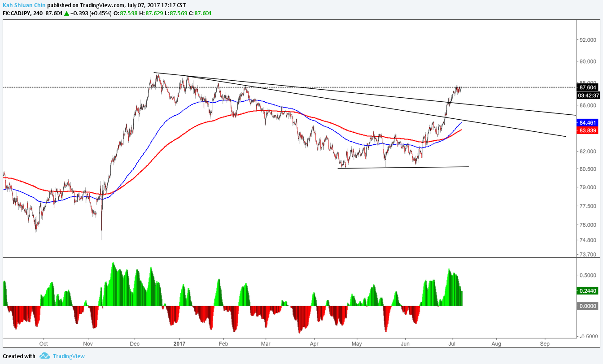The width and height of the screenshot is (603, 364).
Task: Click the countdown timer 03:42:37
Action: coord(587,95)
